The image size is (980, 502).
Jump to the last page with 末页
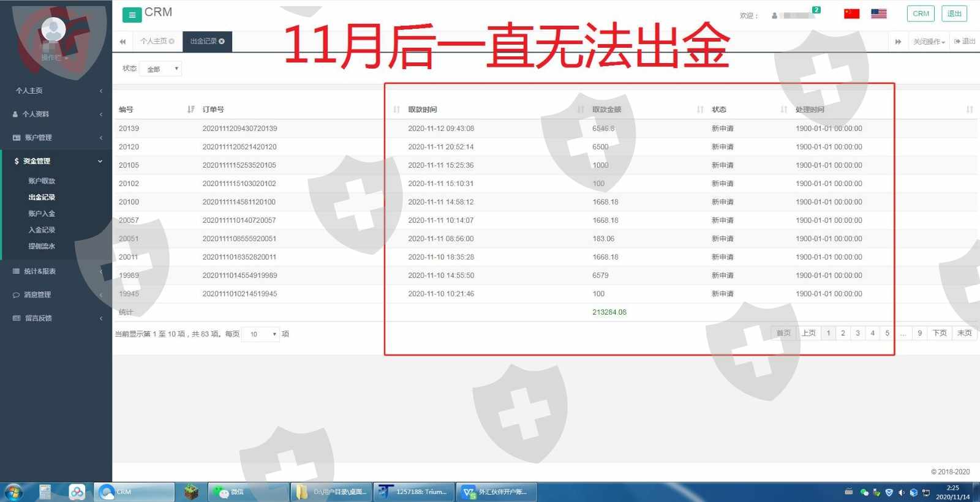[x=964, y=333]
